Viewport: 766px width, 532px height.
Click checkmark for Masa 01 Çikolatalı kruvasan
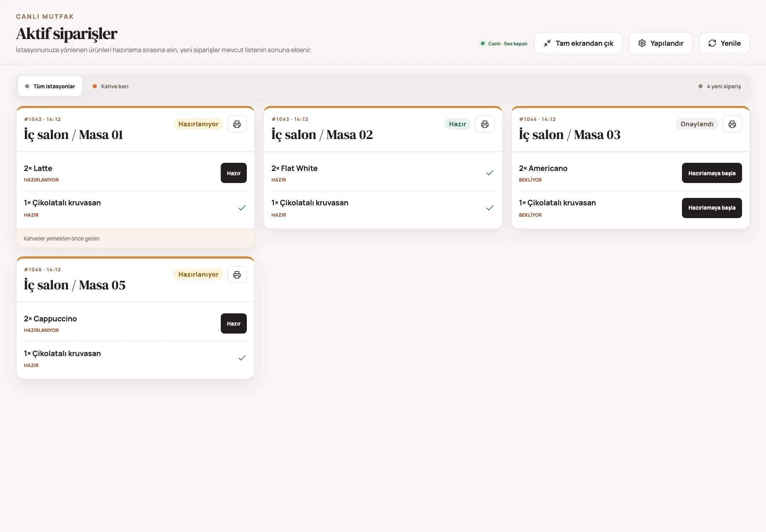[x=242, y=208]
